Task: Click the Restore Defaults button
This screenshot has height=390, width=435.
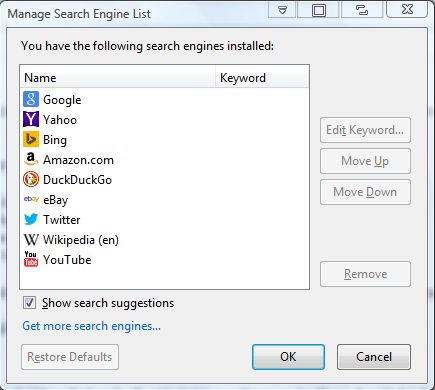Action: point(70,357)
